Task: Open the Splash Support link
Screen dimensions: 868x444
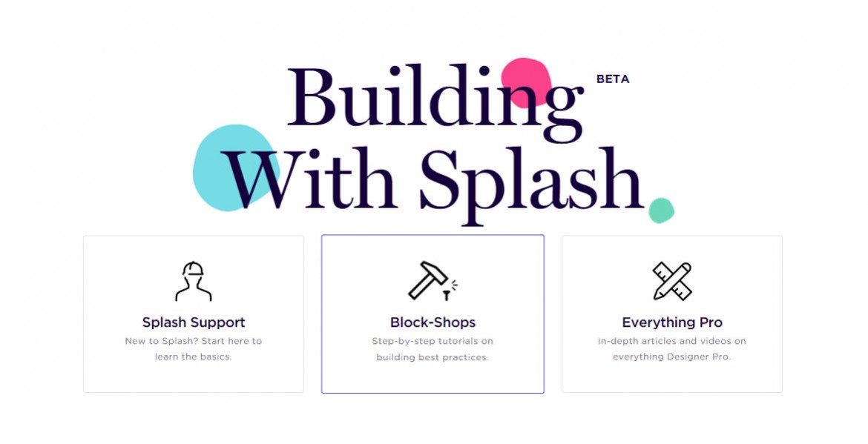Action: pyautogui.click(x=192, y=322)
